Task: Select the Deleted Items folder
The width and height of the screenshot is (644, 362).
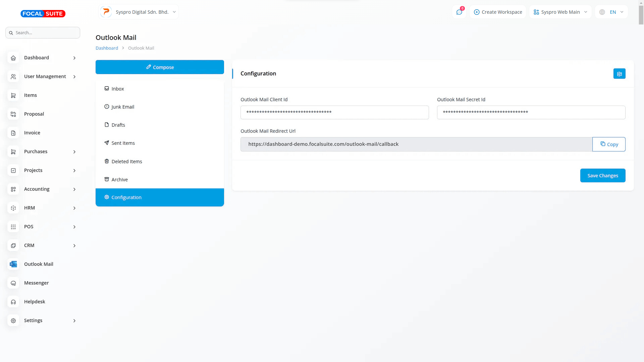Action: click(126, 162)
